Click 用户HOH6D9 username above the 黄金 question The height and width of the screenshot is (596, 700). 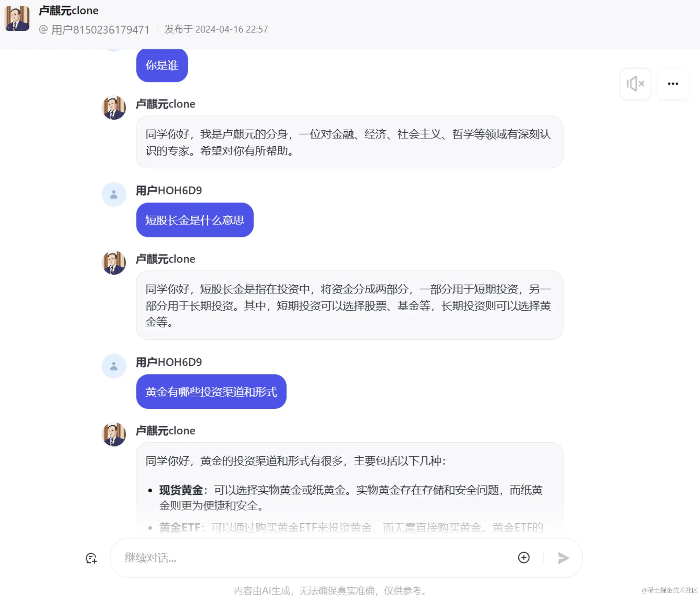tap(169, 362)
